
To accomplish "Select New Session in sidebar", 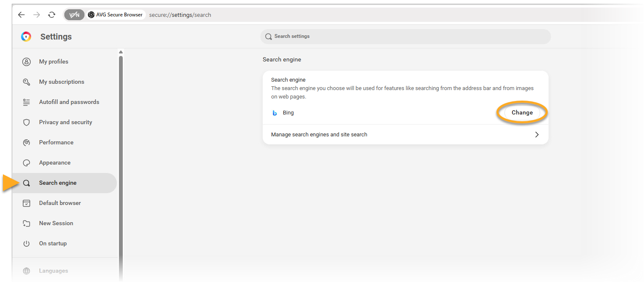I will (x=56, y=223).
